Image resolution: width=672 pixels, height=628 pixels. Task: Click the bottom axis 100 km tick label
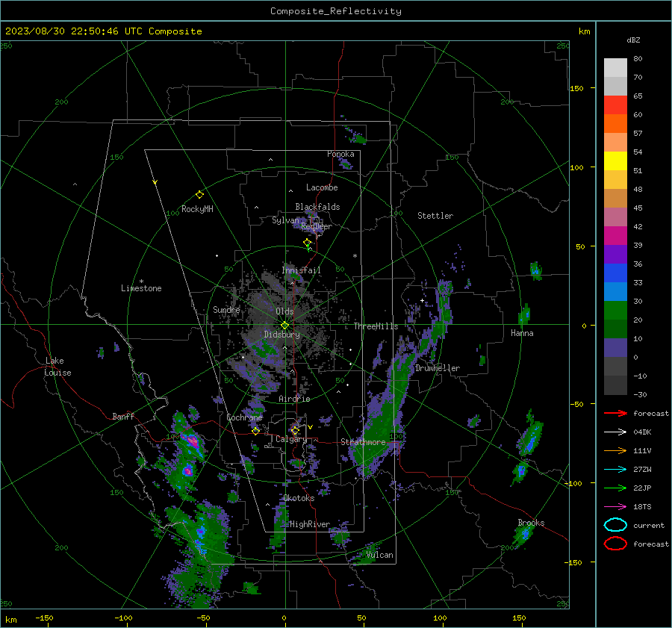click(x=440, y=618)
